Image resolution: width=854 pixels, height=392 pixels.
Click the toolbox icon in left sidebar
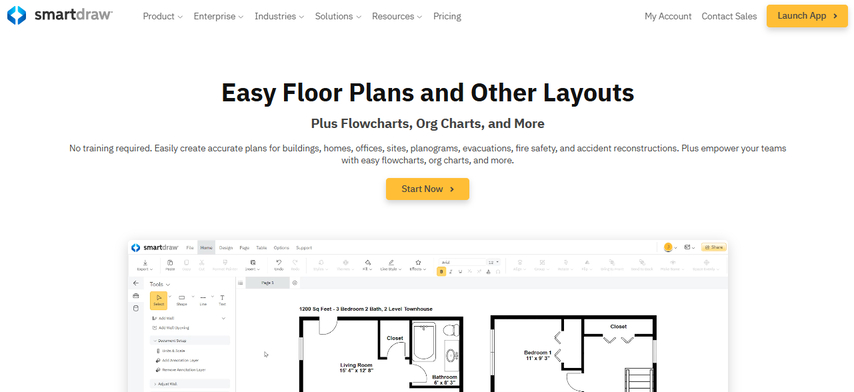coord(136,296)
